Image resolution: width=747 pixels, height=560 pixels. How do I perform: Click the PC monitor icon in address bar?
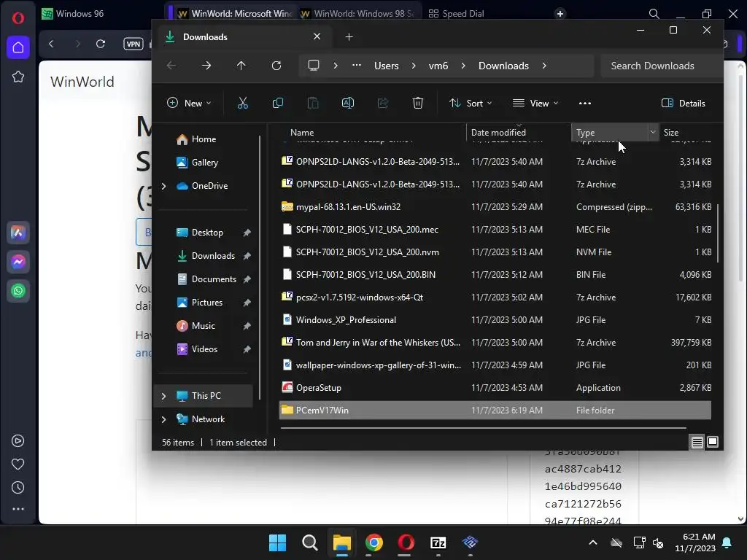click(x=314, y=65)
